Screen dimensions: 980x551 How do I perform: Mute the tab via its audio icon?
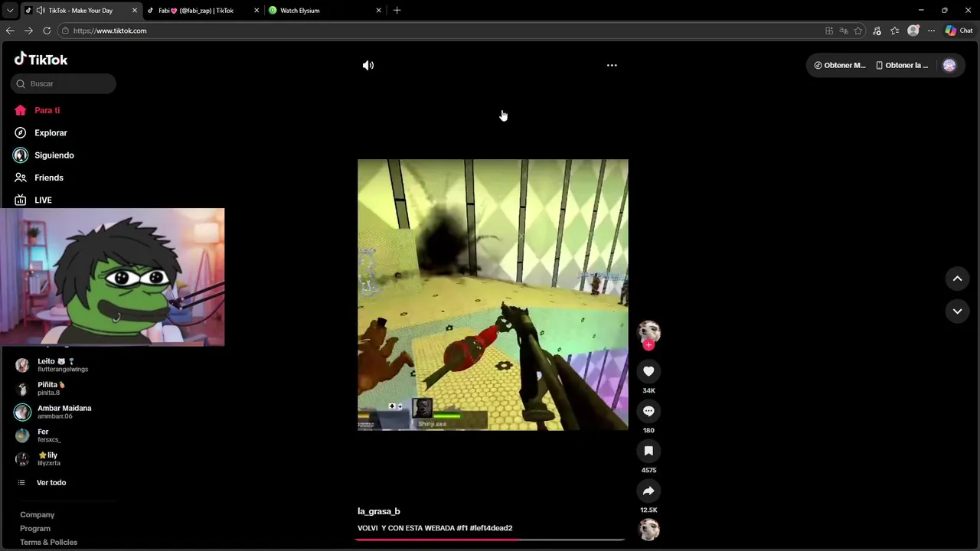(x=40, y=11)
